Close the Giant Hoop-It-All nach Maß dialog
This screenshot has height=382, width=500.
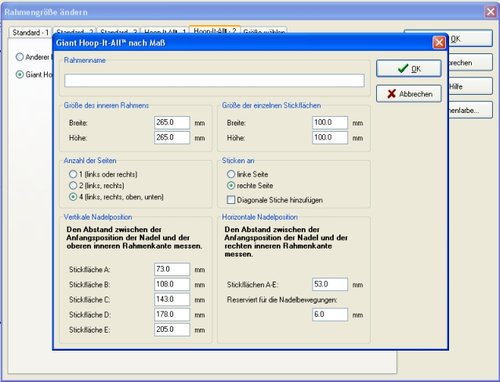pyautogui.click(x=439, y=42)
